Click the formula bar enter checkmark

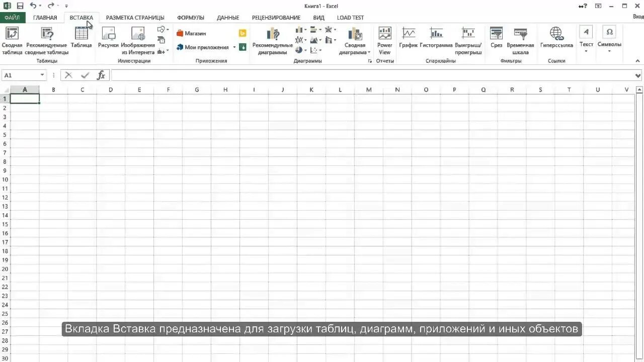(x=85, y=75)
